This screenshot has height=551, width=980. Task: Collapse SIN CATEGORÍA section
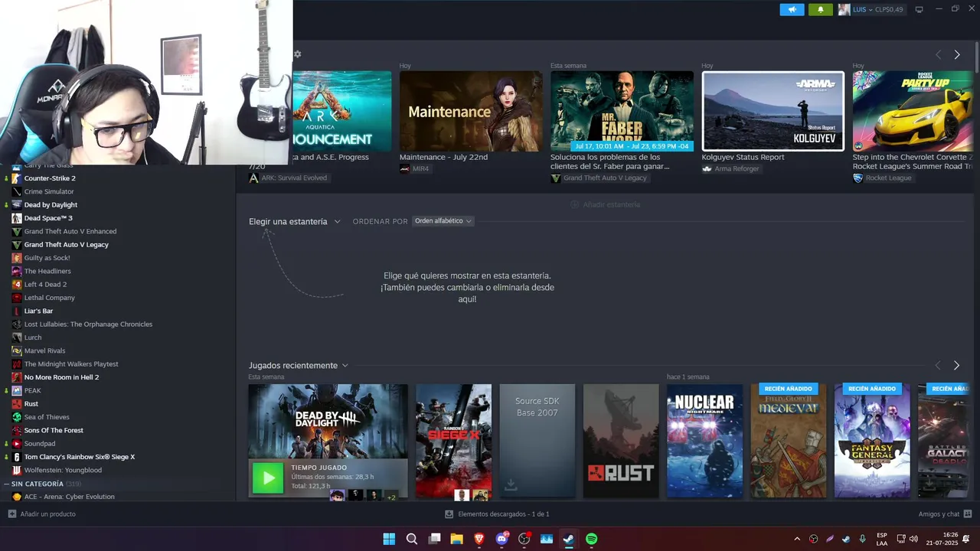pyautogui.click(x=6, y=484)
